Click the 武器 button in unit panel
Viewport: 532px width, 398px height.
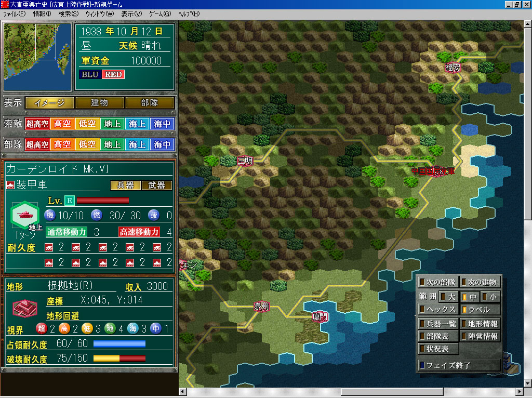click(x=156, y=185)
